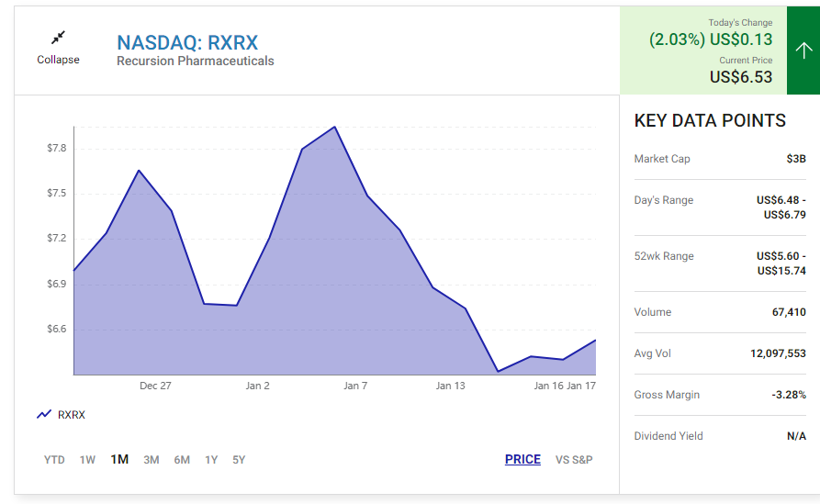Switch chart to VS S&P comparison
The image size is (820, 504).
(x=574, y=460)
